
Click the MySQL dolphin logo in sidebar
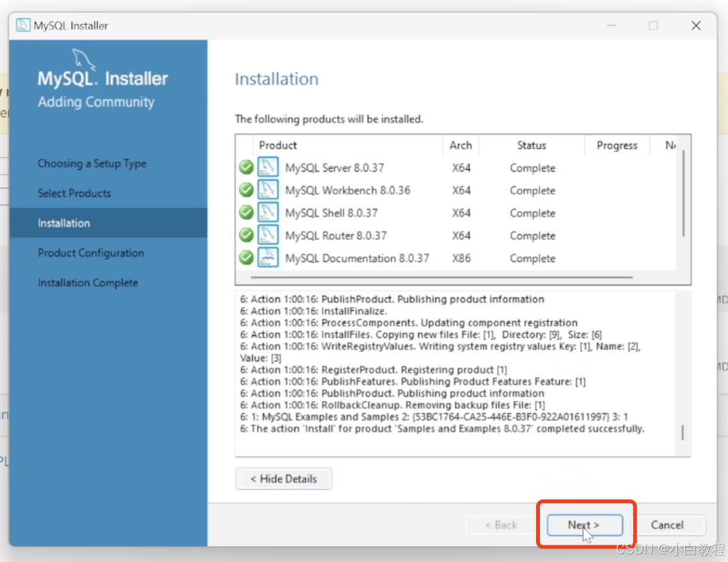[84, 60]
